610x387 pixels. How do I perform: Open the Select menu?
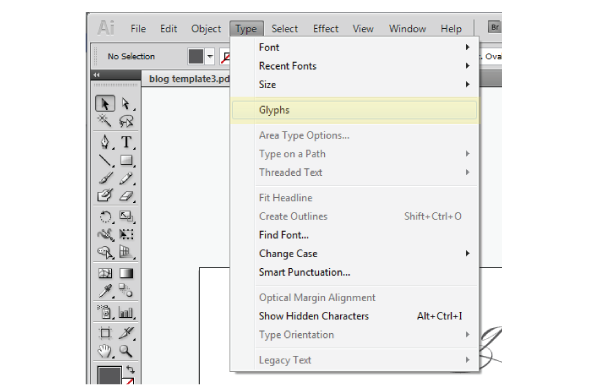pyautogui.click(x=284, y=29)
